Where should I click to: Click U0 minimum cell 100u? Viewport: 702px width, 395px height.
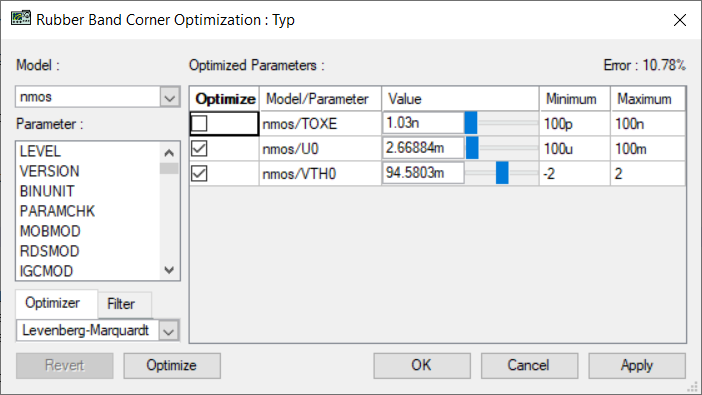click(575, 149)
